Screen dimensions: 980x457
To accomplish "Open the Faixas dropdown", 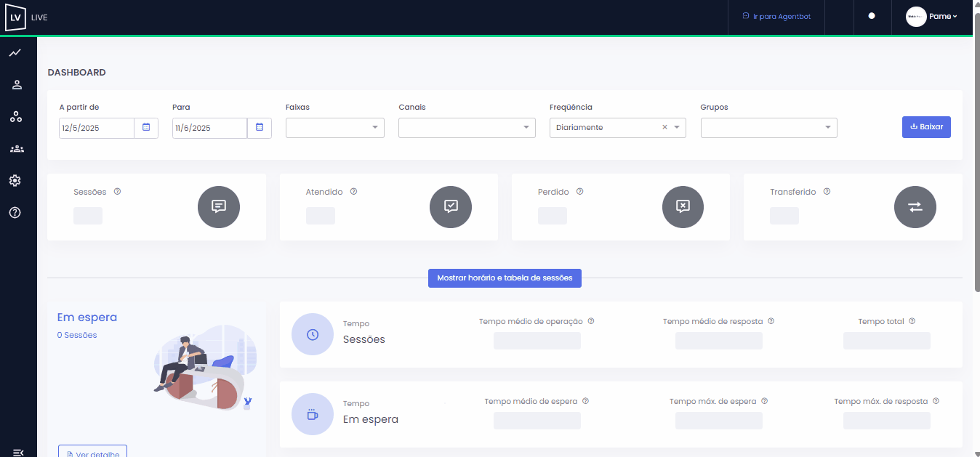I will tap(335, 128).
